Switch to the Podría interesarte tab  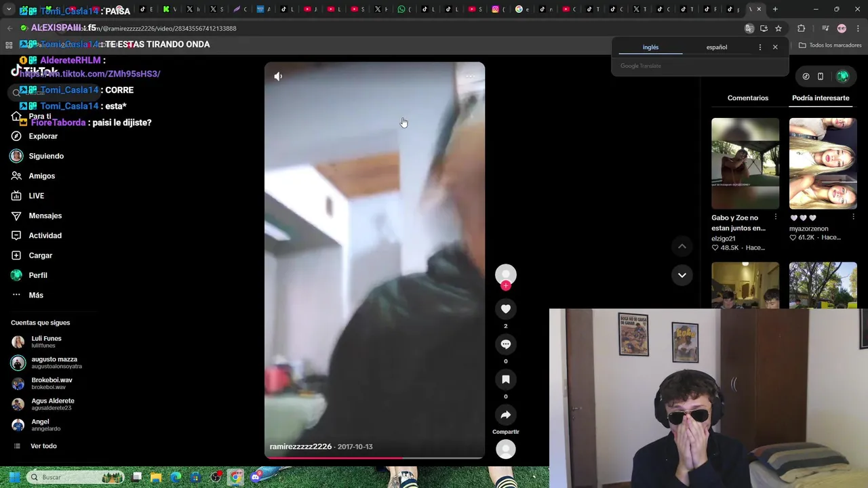click(x=821, y=98)
